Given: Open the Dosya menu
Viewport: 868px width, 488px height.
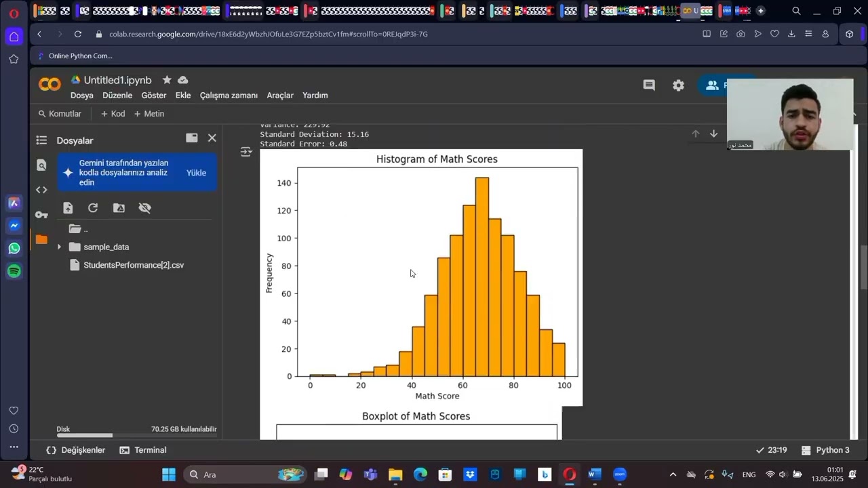Looking at the screenshot, I should (82, 96).
